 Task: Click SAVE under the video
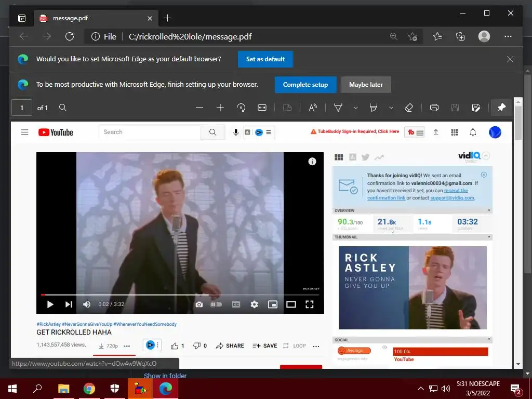tap(265, 345)
